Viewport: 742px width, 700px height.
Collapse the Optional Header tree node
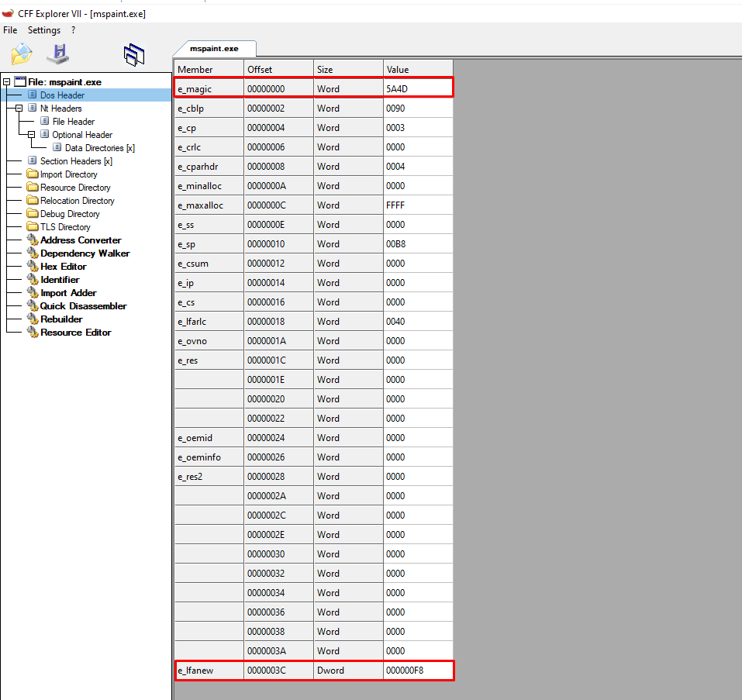pyautogui.click(x=31, y=135)
